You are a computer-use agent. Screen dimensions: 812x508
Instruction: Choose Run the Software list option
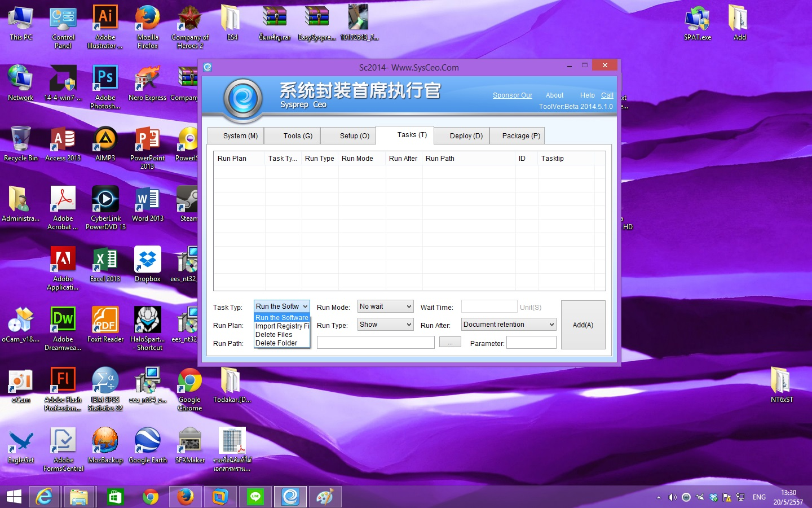tap(282, 318)
